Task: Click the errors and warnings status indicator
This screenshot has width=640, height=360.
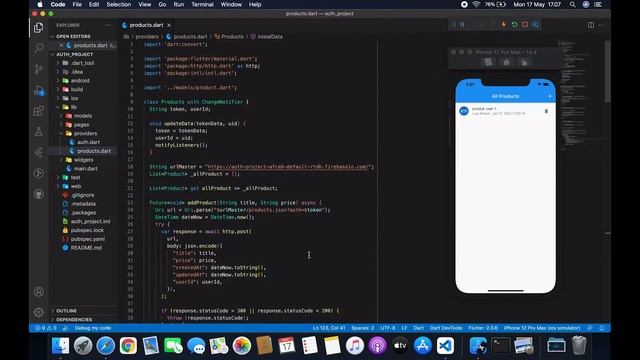Action: [46, 328]
